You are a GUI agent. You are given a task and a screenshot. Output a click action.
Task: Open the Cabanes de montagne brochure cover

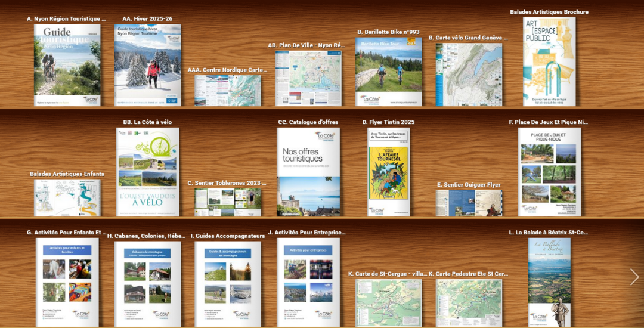tap(147, 284)
